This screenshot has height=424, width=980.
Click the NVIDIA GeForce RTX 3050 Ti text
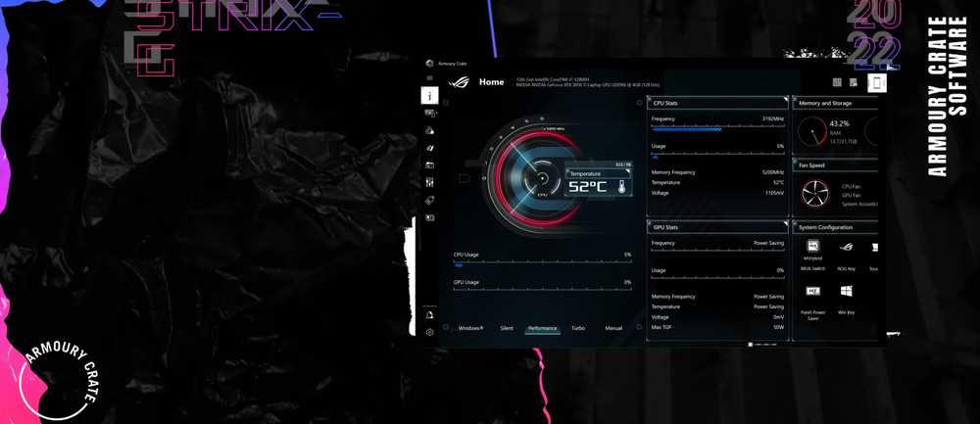tap(587, 85)
